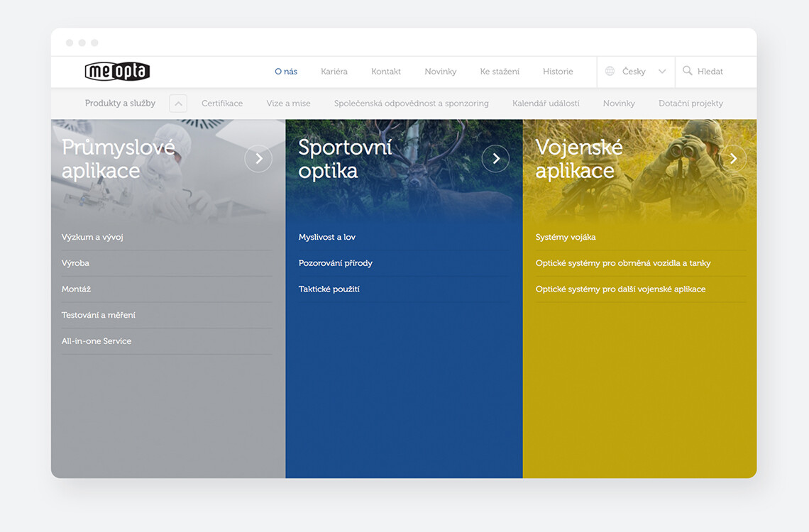Click Produkty a služby label
Screen dimensions: 809x532
click(x=120, y=103)
